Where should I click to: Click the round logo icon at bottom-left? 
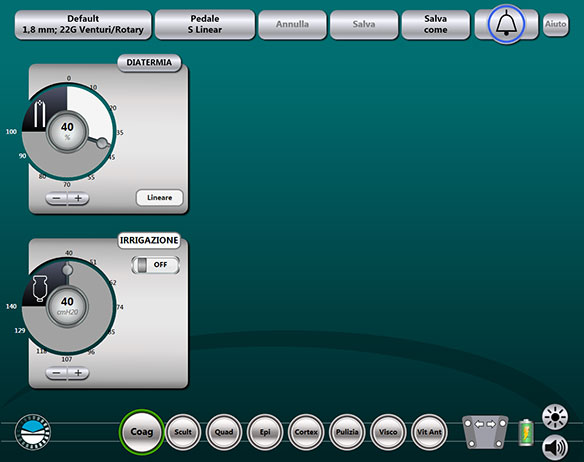pos(33,432)
